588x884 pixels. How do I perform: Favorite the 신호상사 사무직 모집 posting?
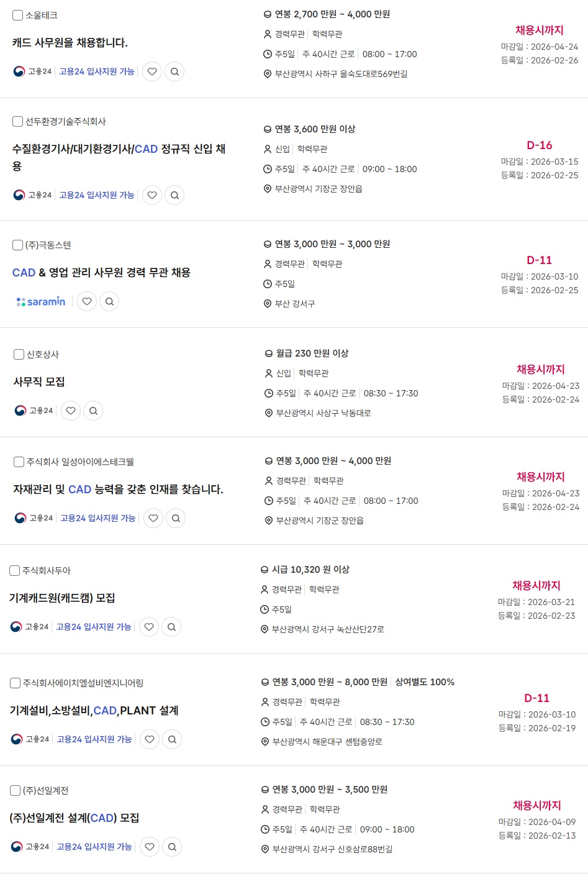coord(71,411)
